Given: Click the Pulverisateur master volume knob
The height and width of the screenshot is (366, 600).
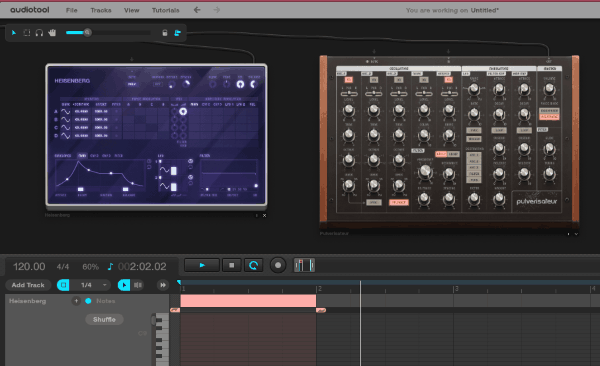Looking at the screenshot, I should (x=549, y=90).
